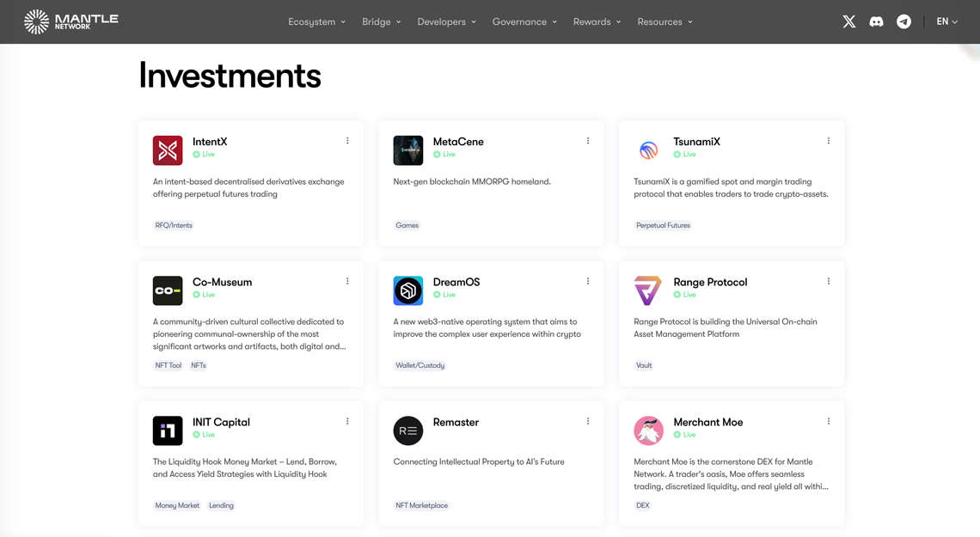The image size is (980, 537).
Task: Click the Mantle Network logo
Action: (70, 21)
